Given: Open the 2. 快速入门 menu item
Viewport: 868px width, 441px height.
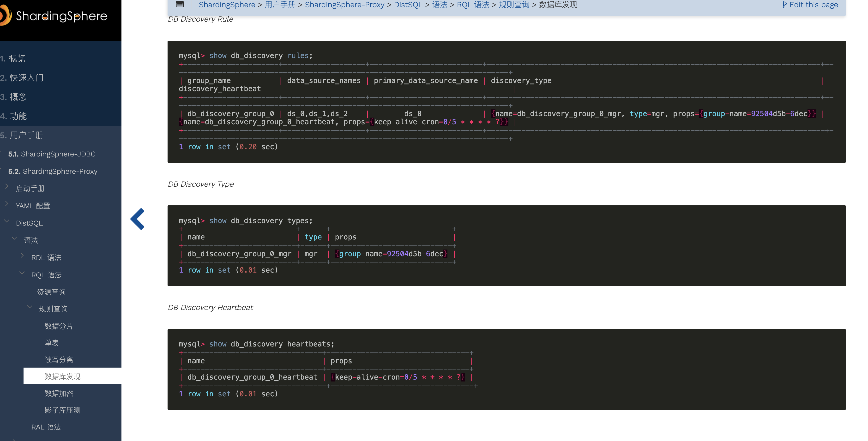Looking at the screenshot, I should [x=22, y=78].
